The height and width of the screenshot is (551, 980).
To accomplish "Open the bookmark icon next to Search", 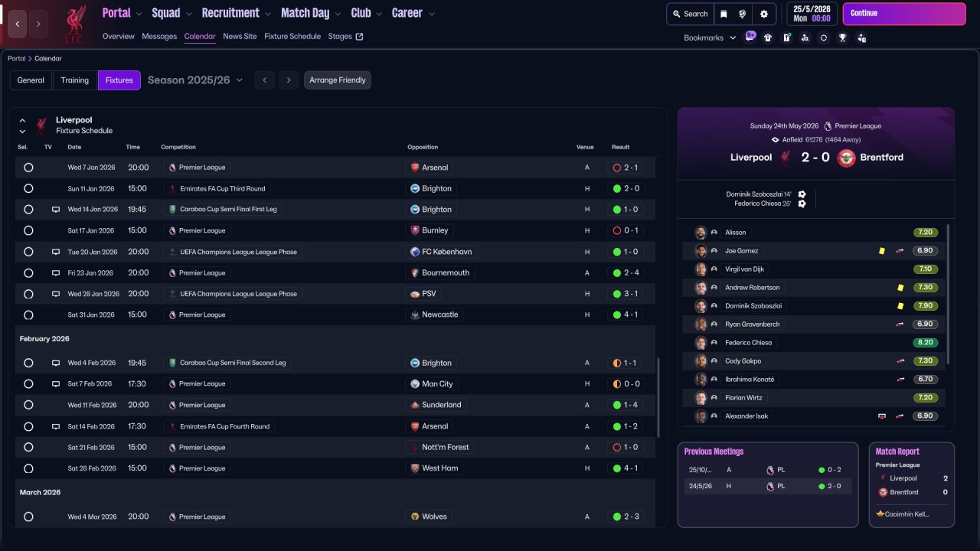I will coord(724,14).
